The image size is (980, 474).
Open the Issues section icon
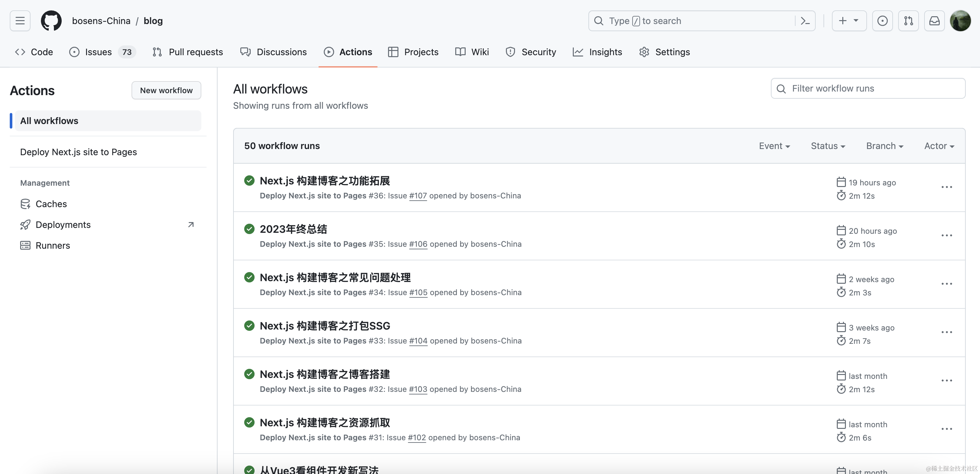tap(74, 51)
